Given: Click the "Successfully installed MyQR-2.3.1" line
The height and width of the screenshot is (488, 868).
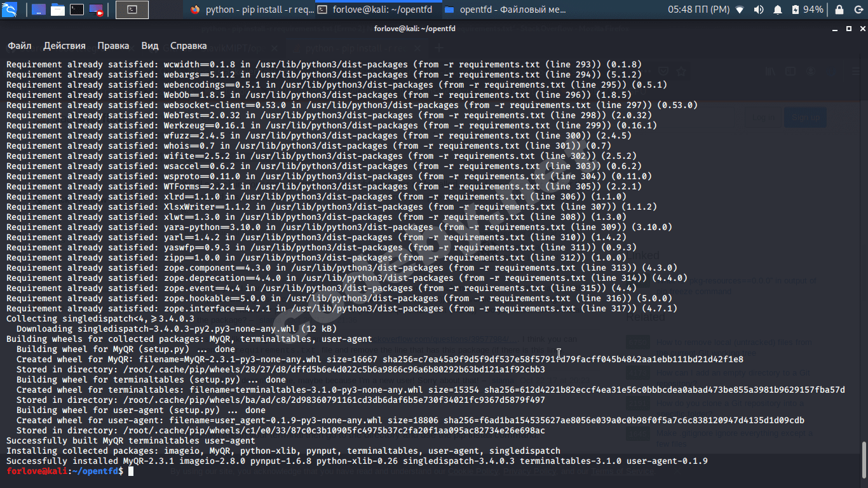Looking at the screenshot, I should (x=357, y=461).
